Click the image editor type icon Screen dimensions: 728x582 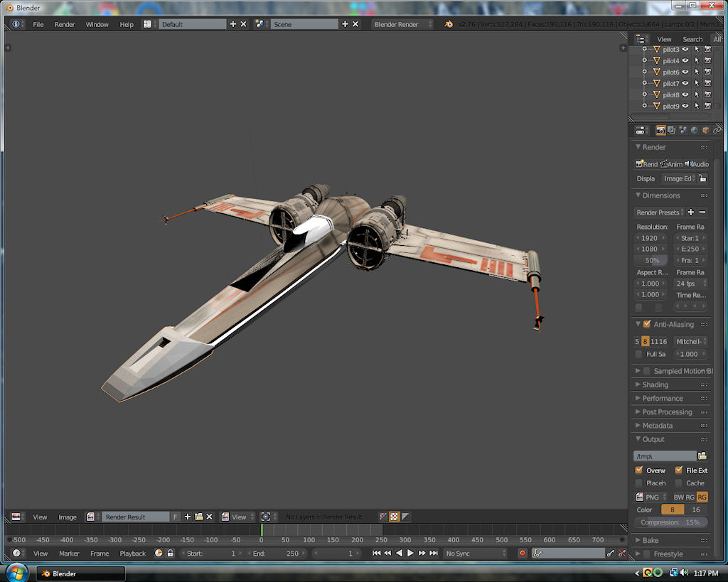16,517
